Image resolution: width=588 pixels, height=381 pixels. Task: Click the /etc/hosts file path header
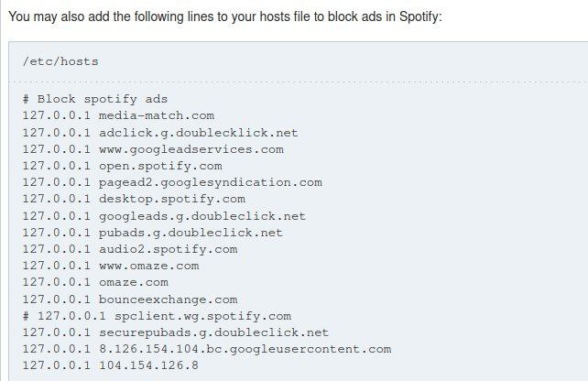60,62
